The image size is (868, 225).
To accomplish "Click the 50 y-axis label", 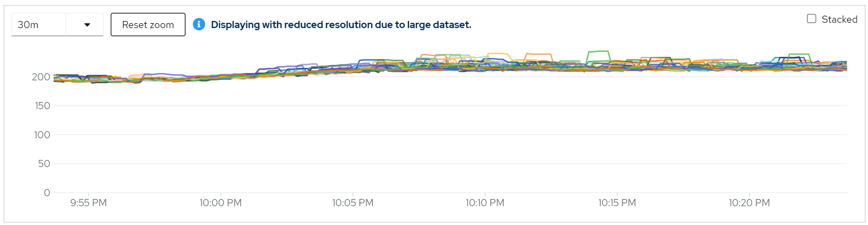I will (44, 164).
